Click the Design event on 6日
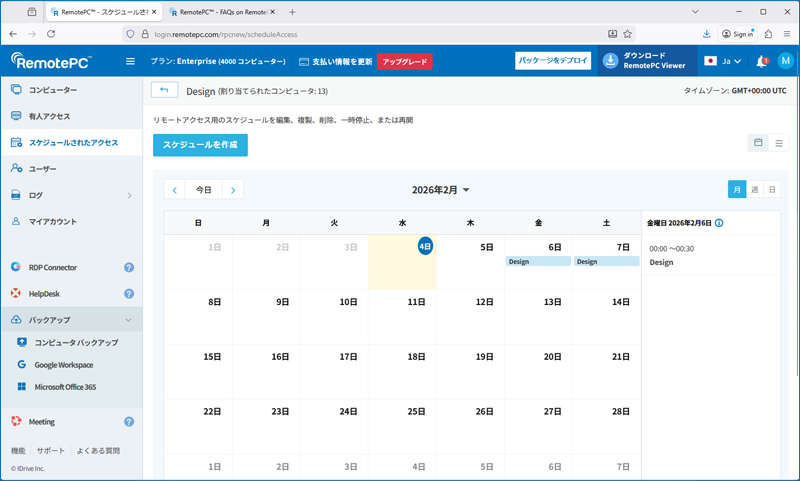Screen dimensions: 800x481 (x=538, y=261)
